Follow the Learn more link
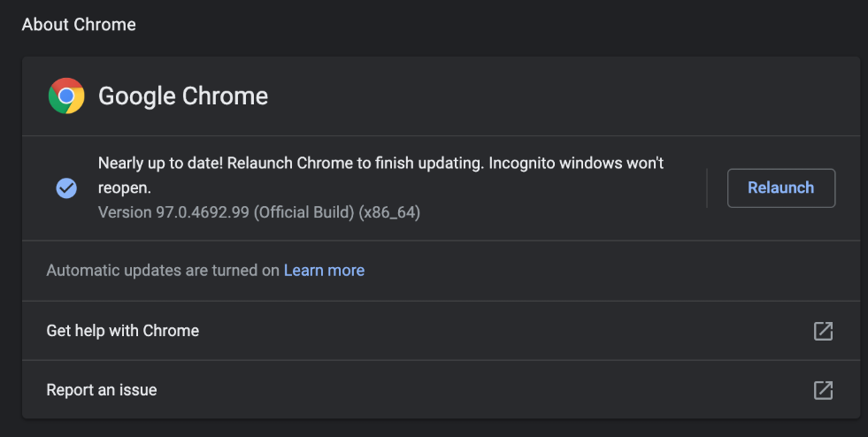This screenshot has height=437, width=868. pyautogui.click(x=324, y=271)
